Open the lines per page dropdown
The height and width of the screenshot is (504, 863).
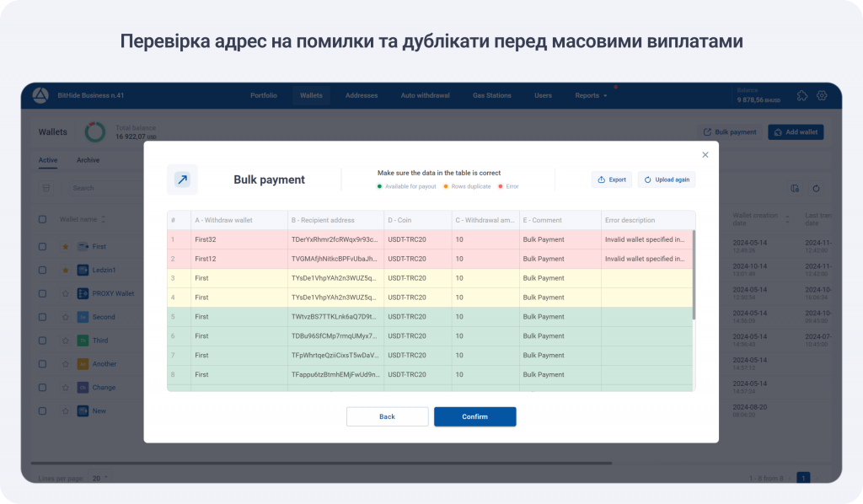(x=99, y=478)
